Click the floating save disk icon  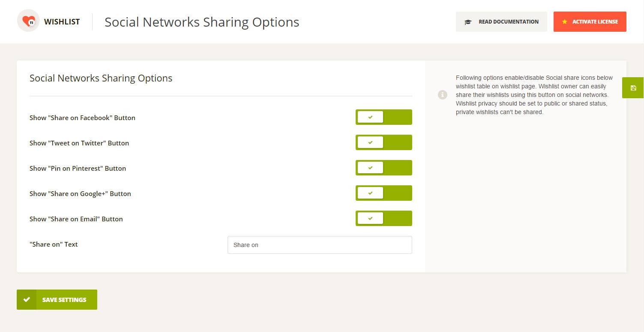[633, 88]
